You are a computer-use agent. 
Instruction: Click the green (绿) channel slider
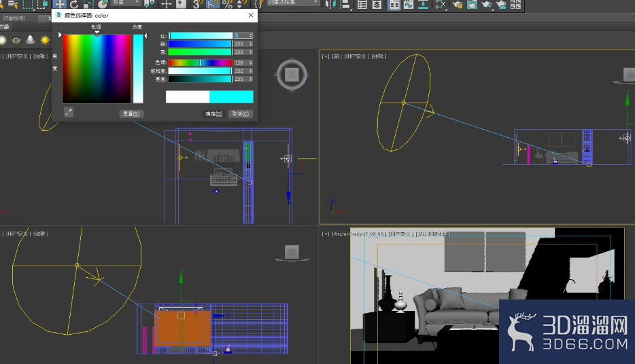201,43
